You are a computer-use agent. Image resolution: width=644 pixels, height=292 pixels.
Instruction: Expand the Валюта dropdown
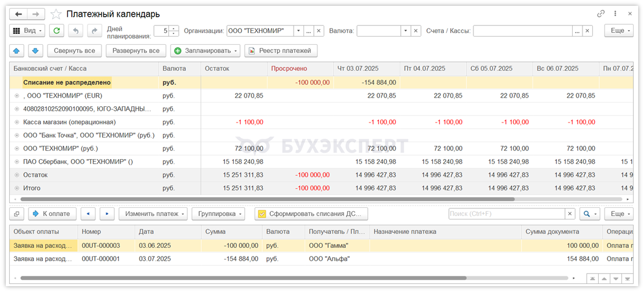coord(406,31)
